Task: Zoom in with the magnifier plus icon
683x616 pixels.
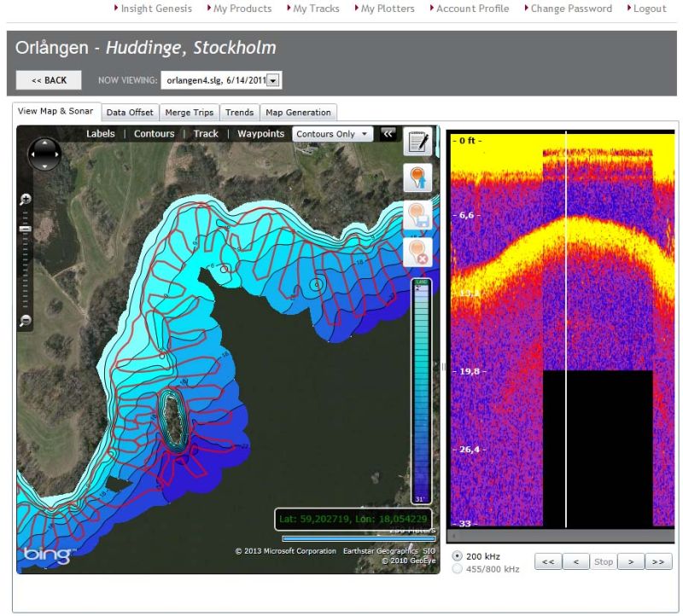Action: (x=26, y=200)
